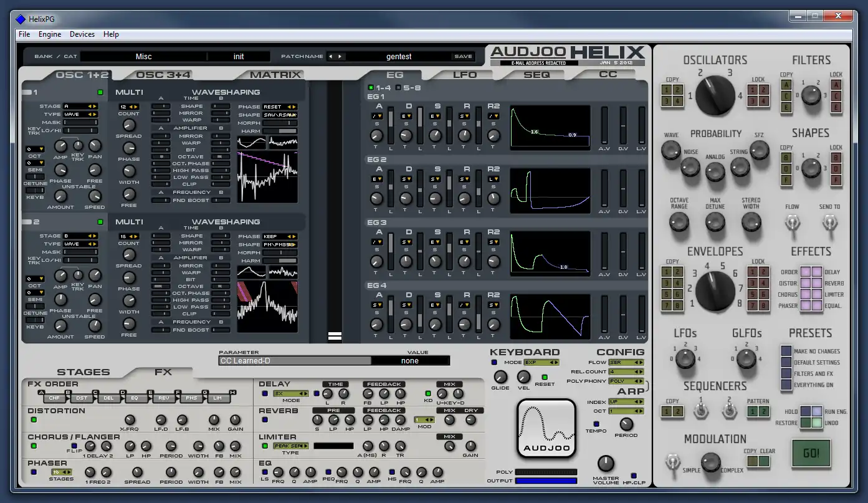The height and width of the screenshot is (503, 868).
Task: Turn the Envelopes count knob
Action: click(x=715, y=291)
